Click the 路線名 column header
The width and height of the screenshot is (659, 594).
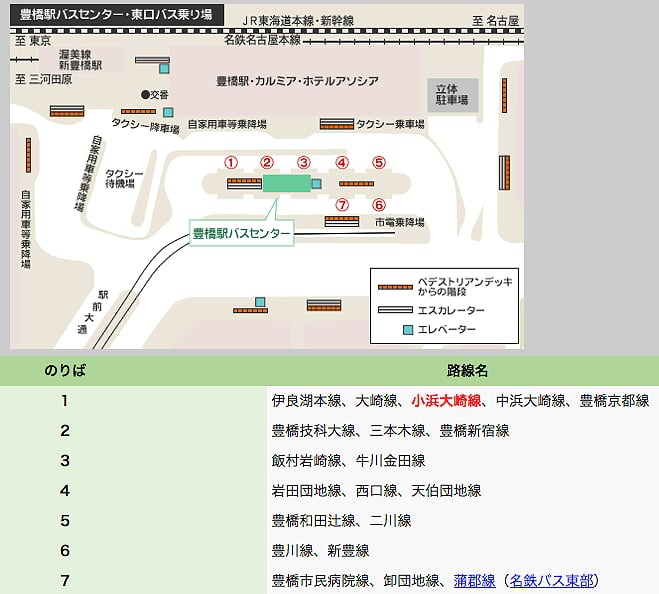(467, 371)
